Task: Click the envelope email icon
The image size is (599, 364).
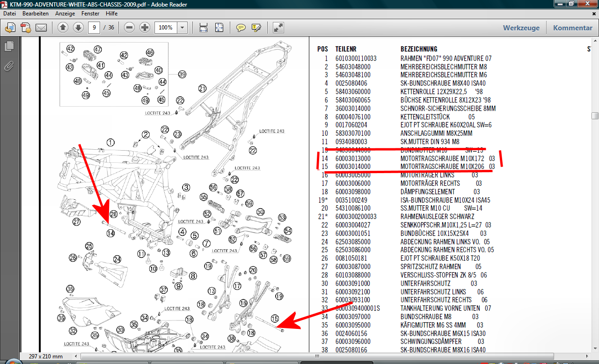Action: (41, 28)
